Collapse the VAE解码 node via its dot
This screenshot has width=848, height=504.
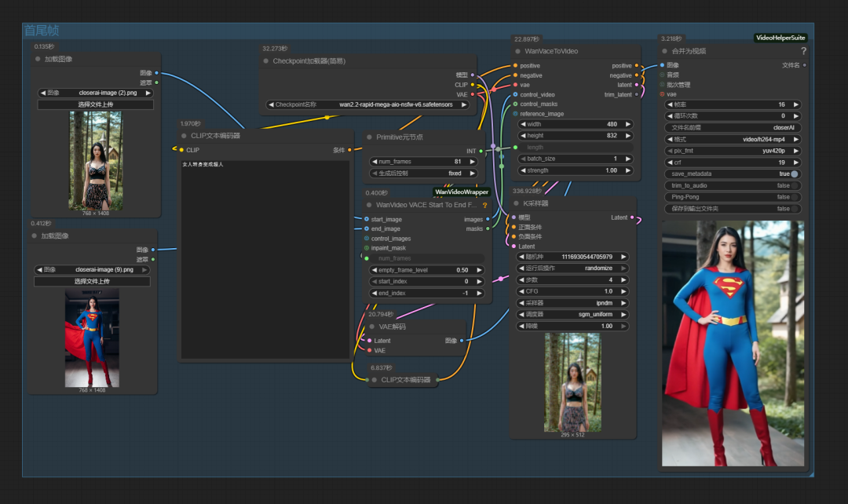[x=371, y=327]
